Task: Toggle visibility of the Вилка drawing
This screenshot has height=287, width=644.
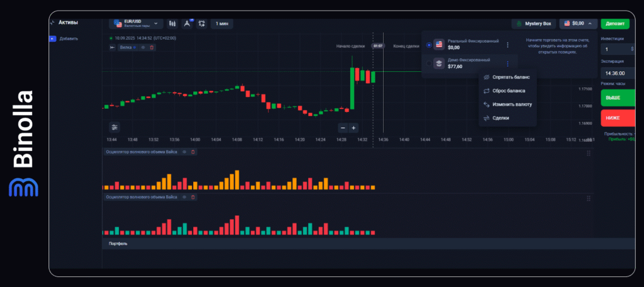Action: click(143, 47)
